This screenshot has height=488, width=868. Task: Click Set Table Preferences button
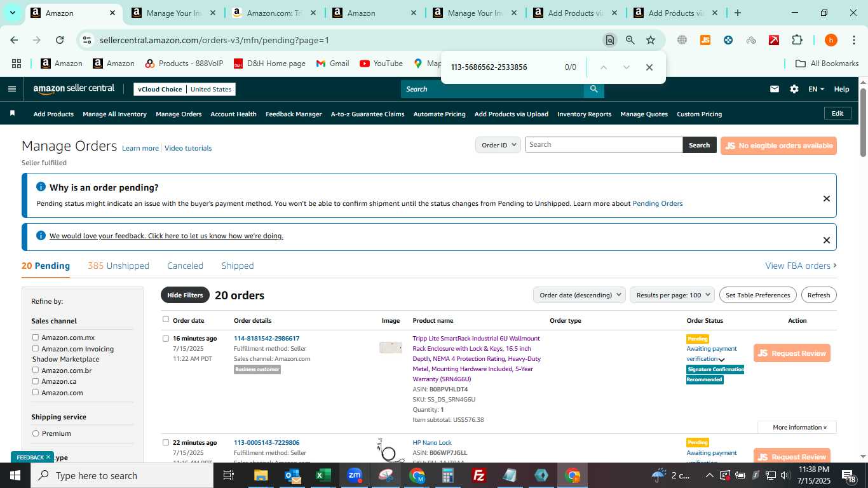[757, 295]
